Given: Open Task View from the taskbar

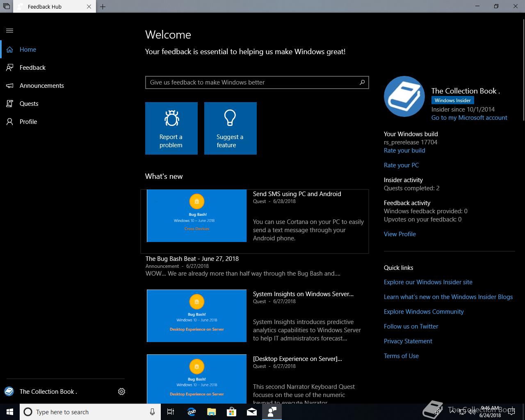Looking at the screenshot, I should pyautogui.click(x=171, y=412).
